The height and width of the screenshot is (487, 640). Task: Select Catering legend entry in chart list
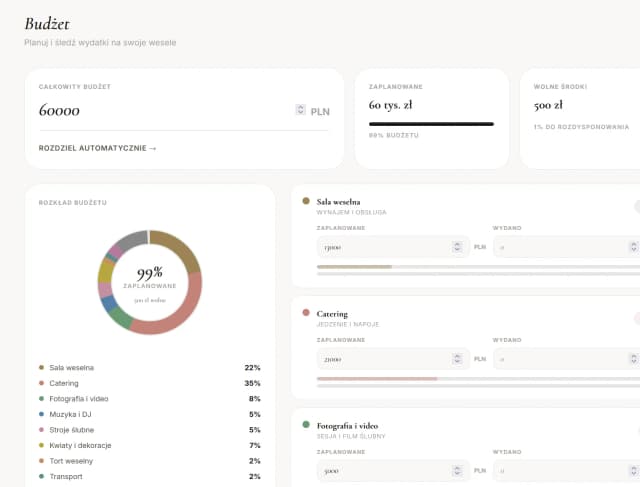[149, 383]
